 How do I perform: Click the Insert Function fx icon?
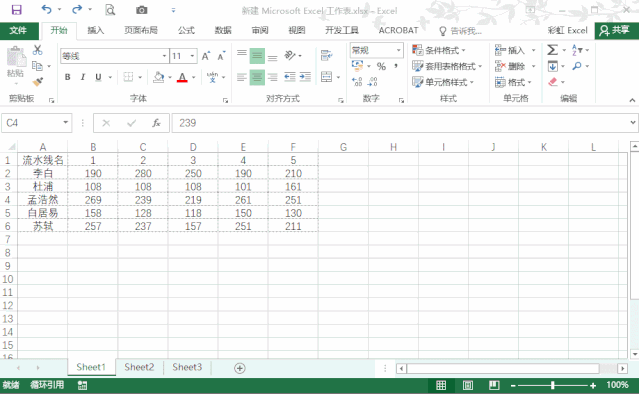(x=156, y=123)
